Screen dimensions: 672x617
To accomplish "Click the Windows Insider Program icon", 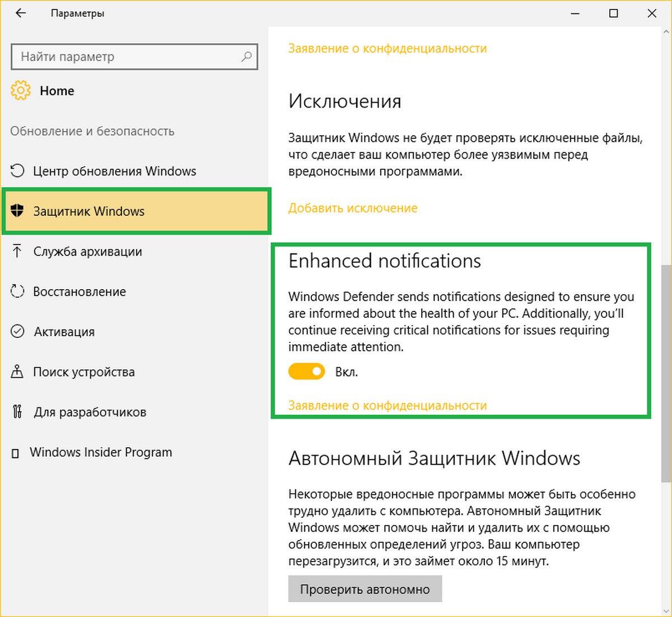I will click(x=16, y=453).
